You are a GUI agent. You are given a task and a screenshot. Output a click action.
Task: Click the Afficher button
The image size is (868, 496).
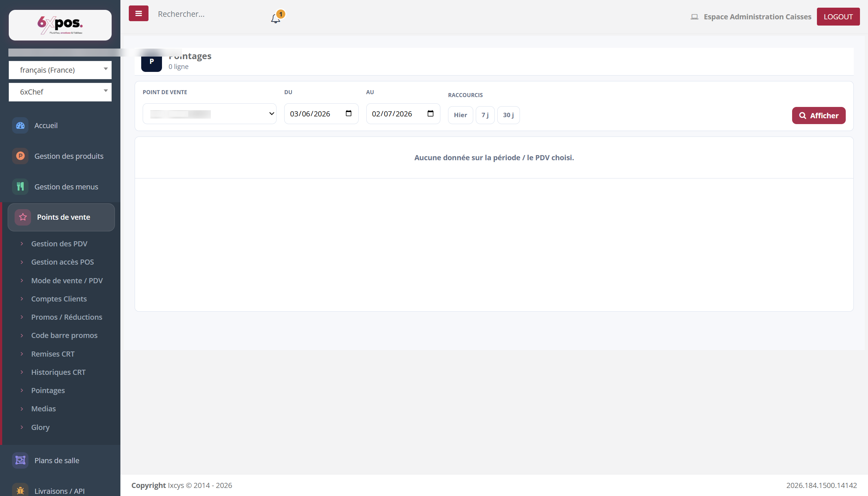[x=819, y=115]
